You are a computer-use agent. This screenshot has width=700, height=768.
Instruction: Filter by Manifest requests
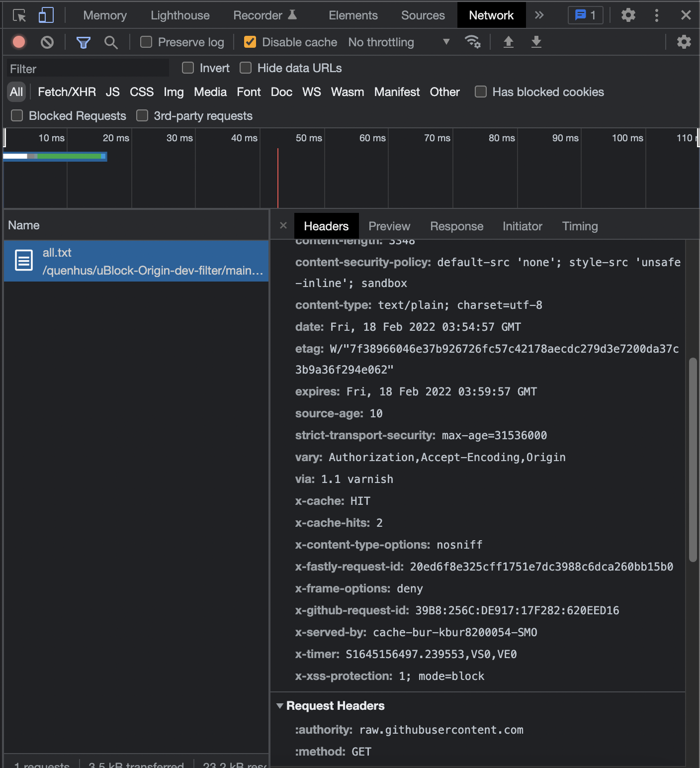click(x=397, y=92)
